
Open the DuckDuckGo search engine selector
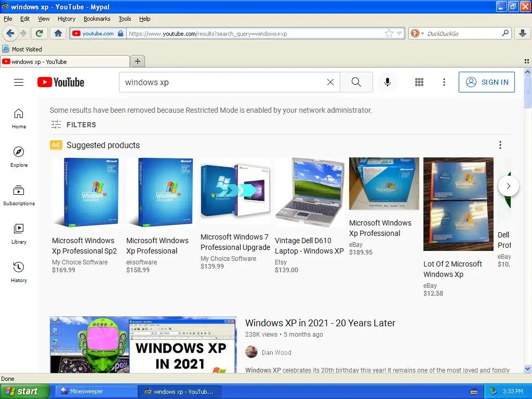(x=417, y=33)
